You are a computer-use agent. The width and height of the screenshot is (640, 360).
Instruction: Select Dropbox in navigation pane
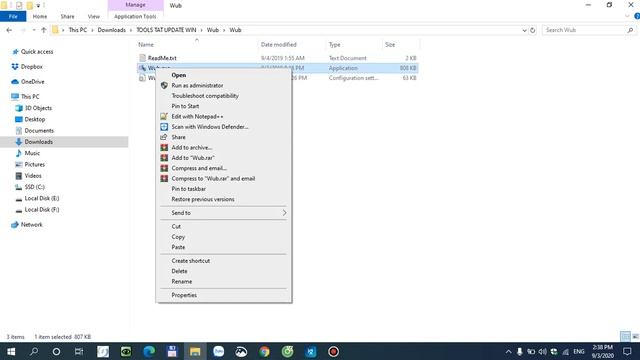point(31,67)
